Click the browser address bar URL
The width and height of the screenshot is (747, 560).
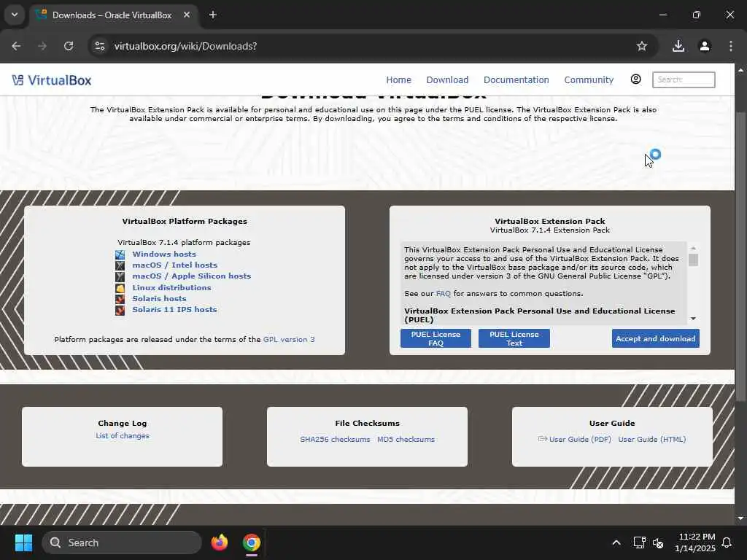[185, 46]
